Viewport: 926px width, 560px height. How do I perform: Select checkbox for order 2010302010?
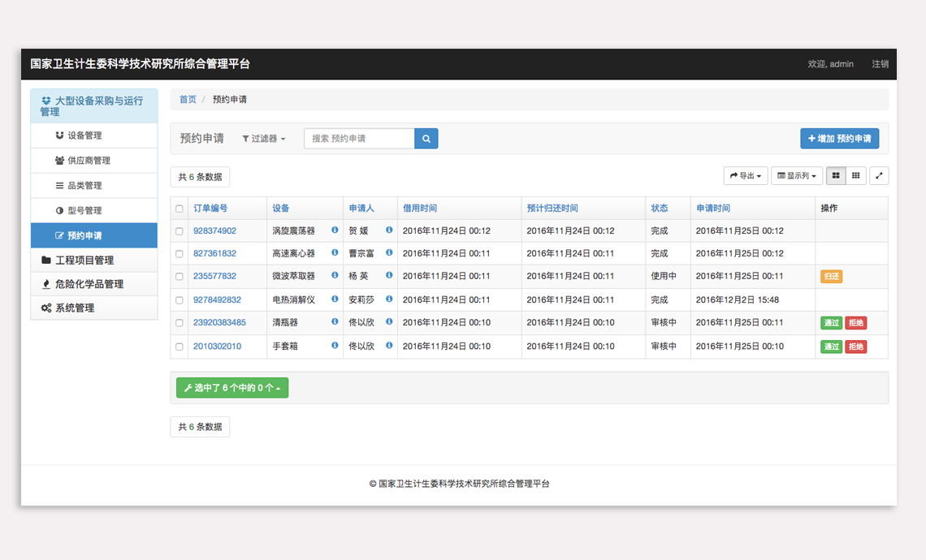pos(180,347)
